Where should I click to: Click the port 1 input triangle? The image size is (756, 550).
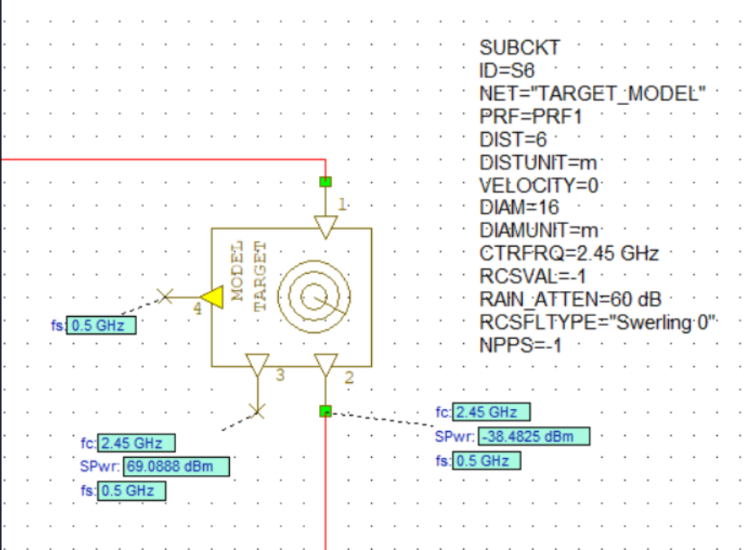pos(325,227)
